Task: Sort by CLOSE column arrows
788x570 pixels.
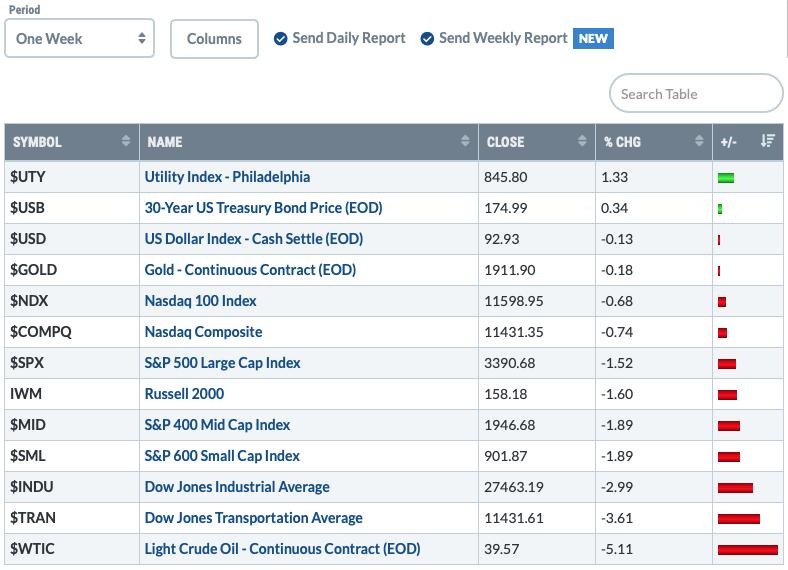Action: (x=582, y=141)
